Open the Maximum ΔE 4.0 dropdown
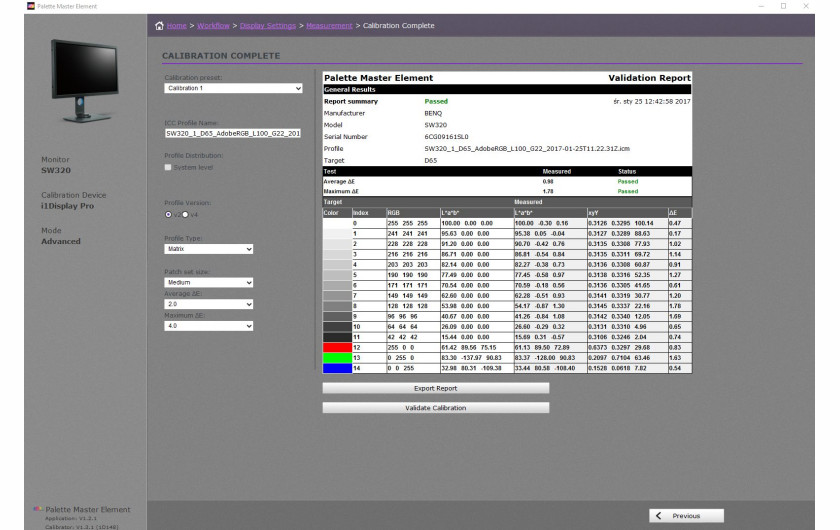840x530 pixels. [x=208, y=326]
